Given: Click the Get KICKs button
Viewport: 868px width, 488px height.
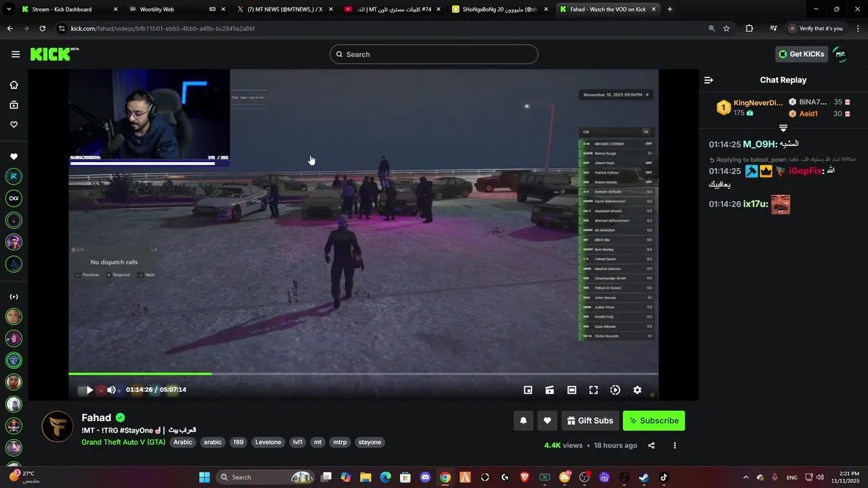Looking at the screenshot, I should click(x=802, y=54).
